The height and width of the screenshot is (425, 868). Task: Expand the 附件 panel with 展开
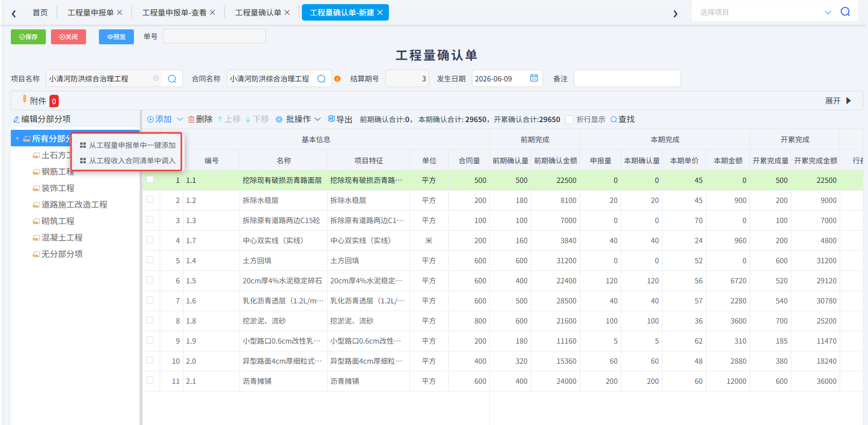(x=839, y=101)
